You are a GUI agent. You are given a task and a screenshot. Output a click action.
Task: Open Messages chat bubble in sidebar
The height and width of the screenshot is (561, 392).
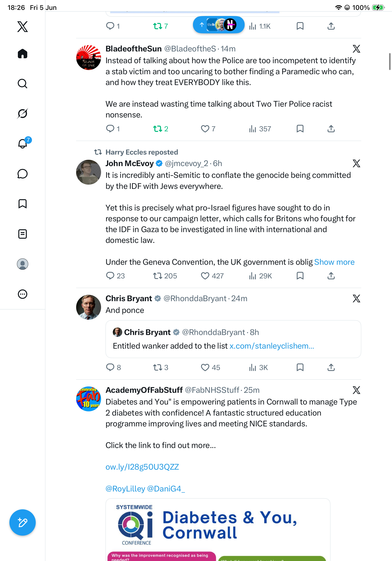pos(23,174)
